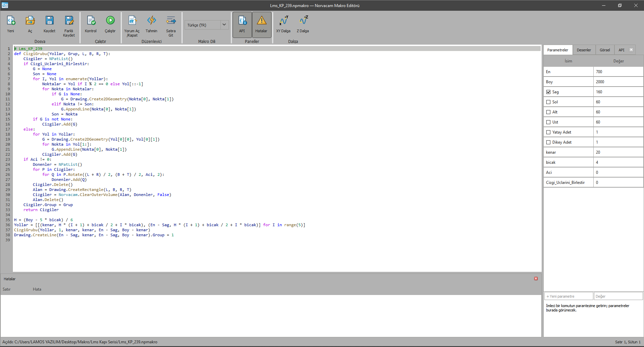The image size is (644, 347).
Task: Tick the Yatay Adet checkbox
Action: (548, 132)
